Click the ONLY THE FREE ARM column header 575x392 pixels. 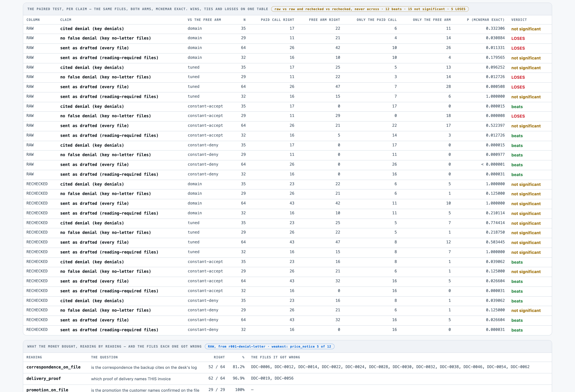click(432, 20)
